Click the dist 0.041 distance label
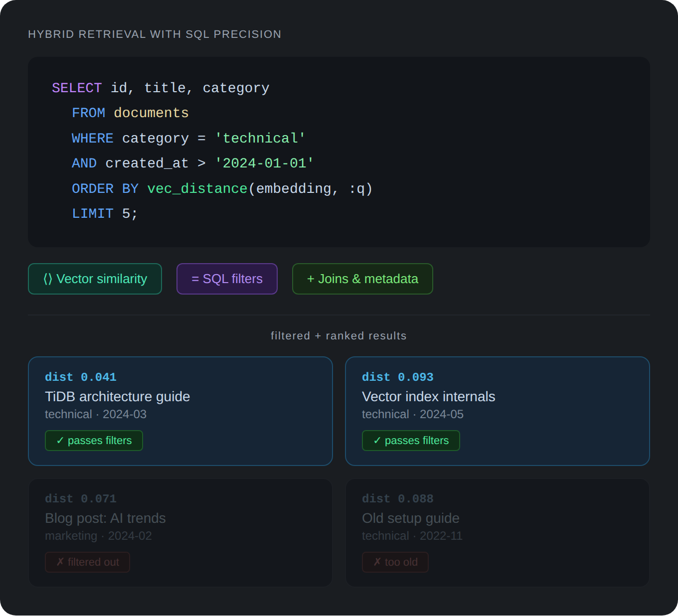Image resolution: width=678 pixels, height=616 pixels. [81, 377]
